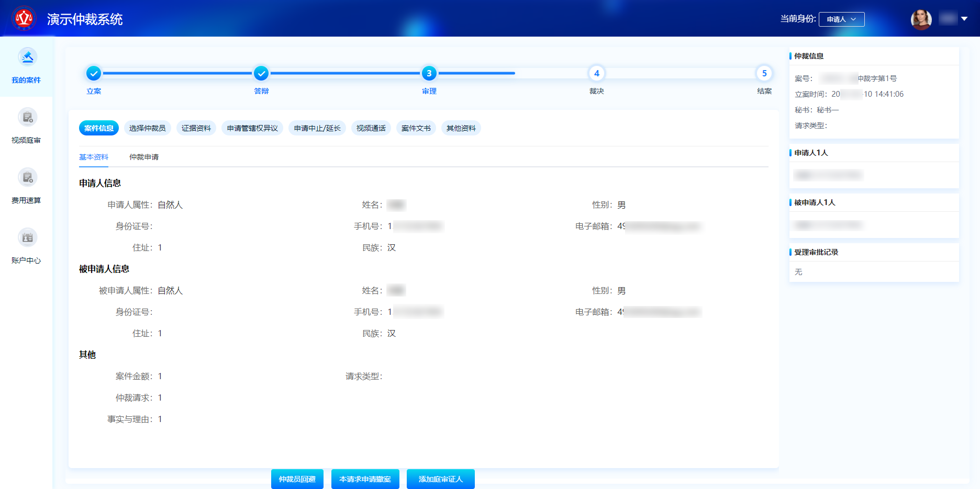Switch to the 仲裁申请 sub-tab
Screen dimensions: 980x489
(x=144, y=157)
